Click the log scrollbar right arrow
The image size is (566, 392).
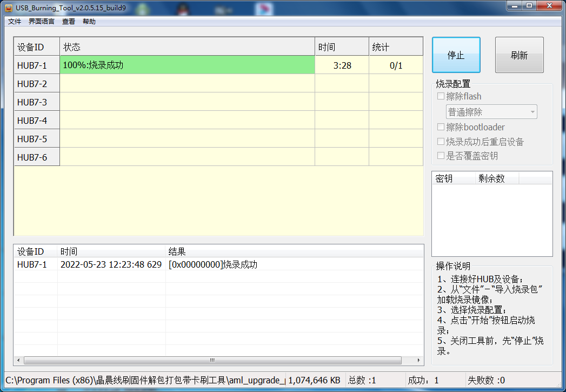click(x=418, y=360)
